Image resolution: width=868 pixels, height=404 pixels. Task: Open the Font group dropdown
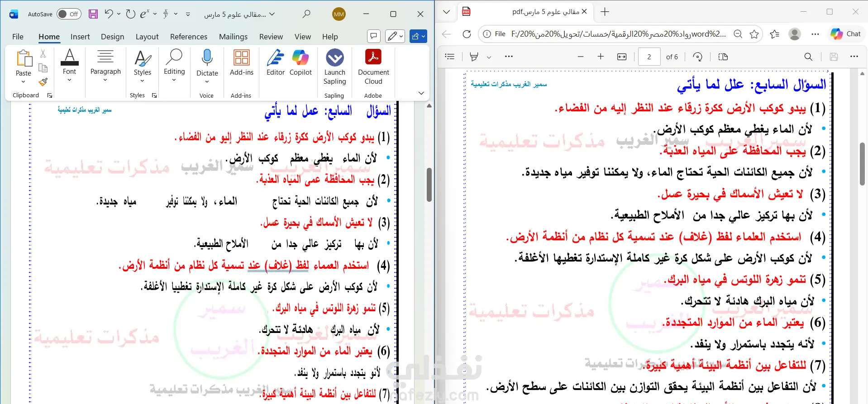[69, 65]
